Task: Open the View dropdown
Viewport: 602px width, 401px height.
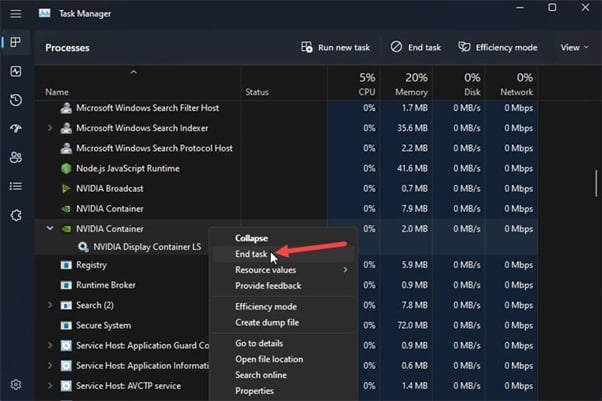Action: point(574,47)
